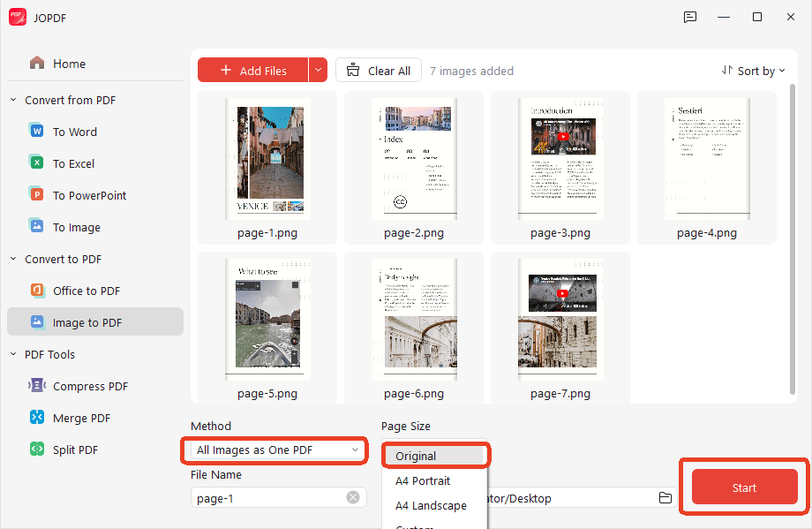This screenshot has height=529, width=812.
Task: Click the Clear All button
Action: pos(379,70)
